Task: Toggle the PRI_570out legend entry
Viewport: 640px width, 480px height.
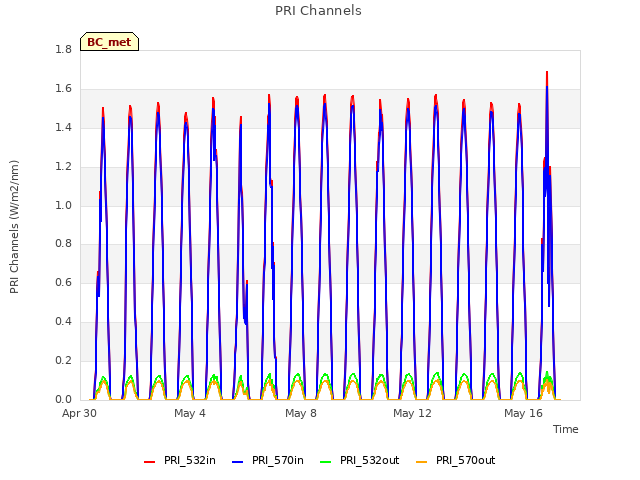Action: 456,461
